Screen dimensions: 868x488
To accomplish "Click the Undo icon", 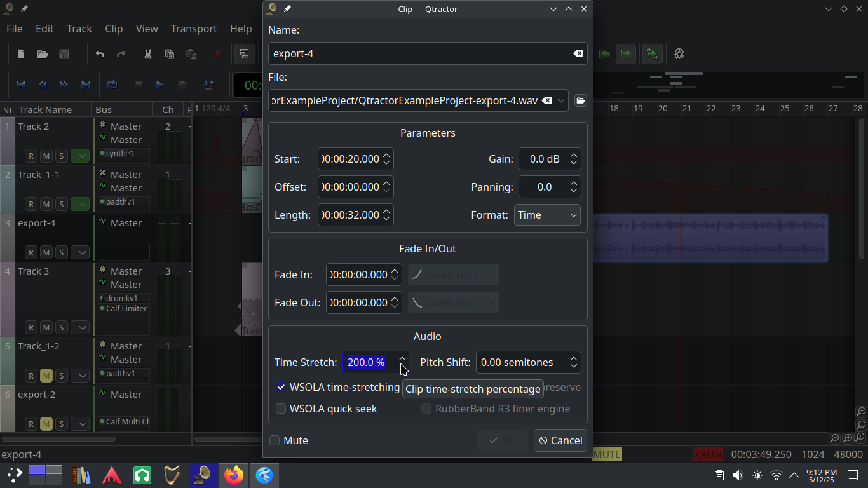I will pos(100,54).
